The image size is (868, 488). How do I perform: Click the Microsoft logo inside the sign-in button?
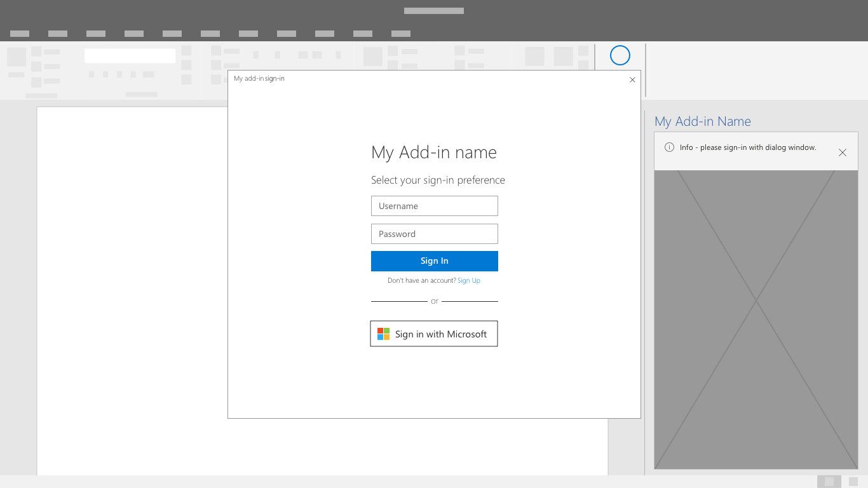pyautogui.click(x=383, y=333)
